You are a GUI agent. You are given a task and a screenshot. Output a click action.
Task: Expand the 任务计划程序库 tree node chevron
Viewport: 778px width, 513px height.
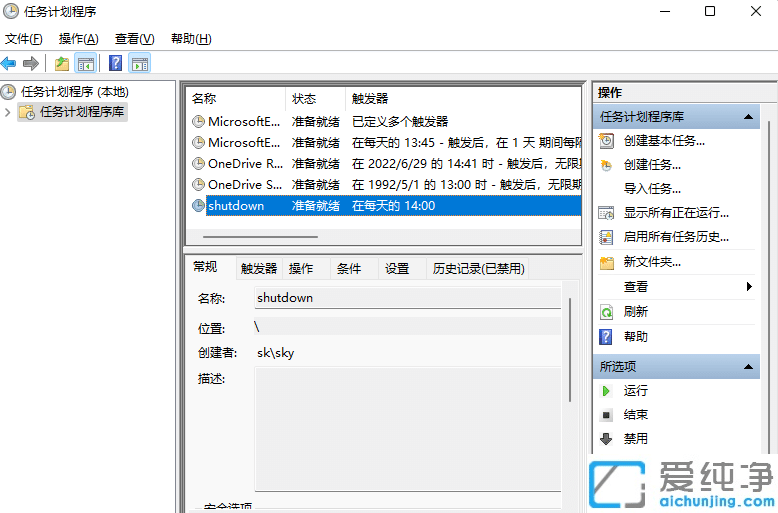pos(7,112)
